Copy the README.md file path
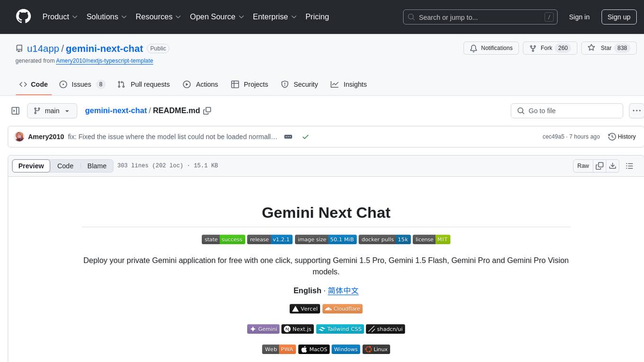This screenshot has height=362, width=644. (207, 111)
